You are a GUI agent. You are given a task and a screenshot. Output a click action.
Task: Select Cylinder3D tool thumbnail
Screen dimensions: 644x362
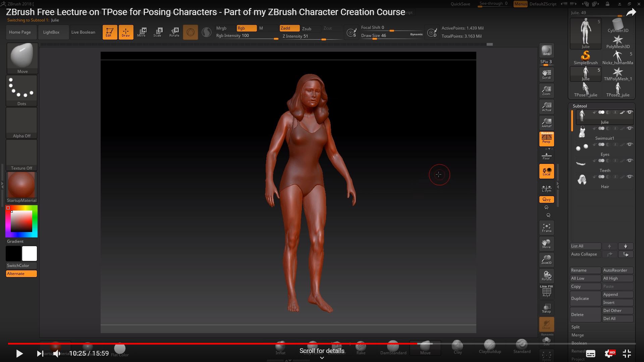[x=618, y=26]
